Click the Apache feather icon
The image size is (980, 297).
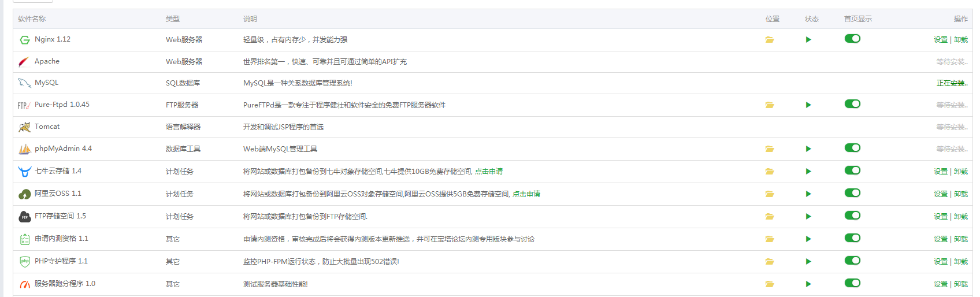(24, 62)
